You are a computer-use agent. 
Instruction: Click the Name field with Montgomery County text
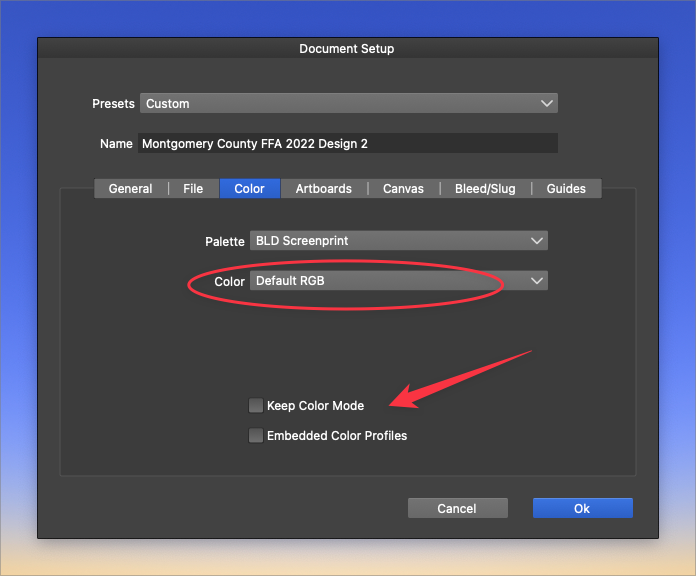[348, 143]
